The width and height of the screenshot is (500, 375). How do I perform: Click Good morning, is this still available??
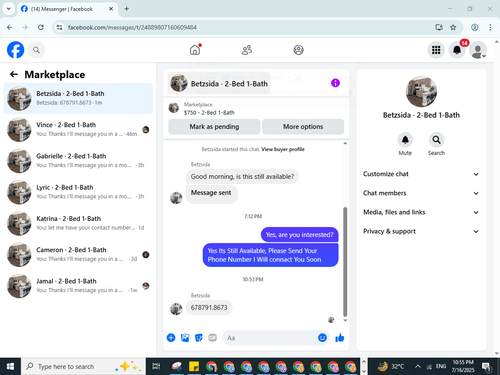[242, 176]
